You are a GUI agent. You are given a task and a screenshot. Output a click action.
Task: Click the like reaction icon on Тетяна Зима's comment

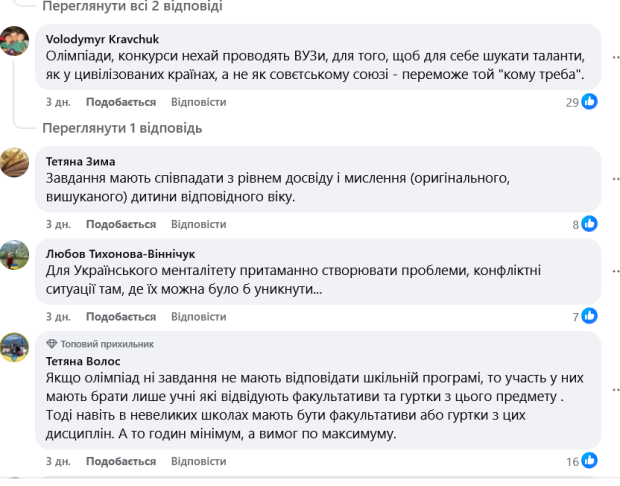point(590,224)
